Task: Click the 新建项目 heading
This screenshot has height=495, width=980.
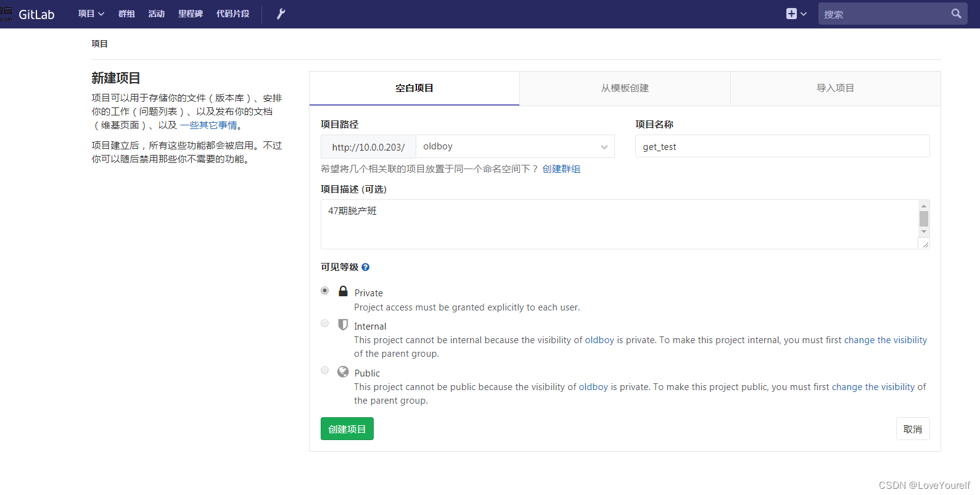Action: click(116, 78)
